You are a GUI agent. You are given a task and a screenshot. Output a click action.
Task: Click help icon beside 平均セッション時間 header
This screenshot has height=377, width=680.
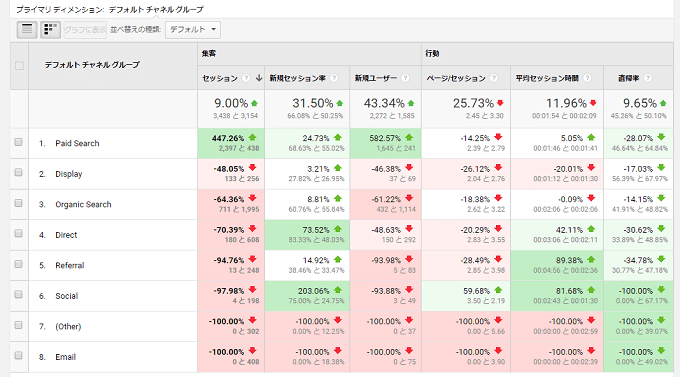pos(587,78)
